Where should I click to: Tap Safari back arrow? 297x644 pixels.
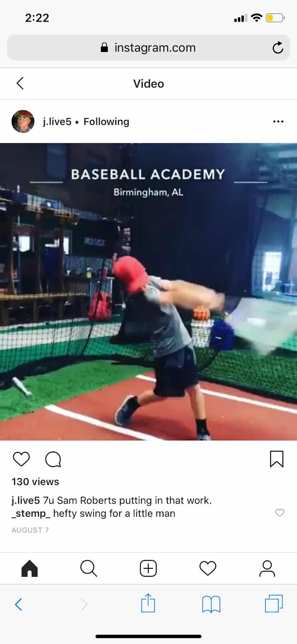click(x=18, y=604)
